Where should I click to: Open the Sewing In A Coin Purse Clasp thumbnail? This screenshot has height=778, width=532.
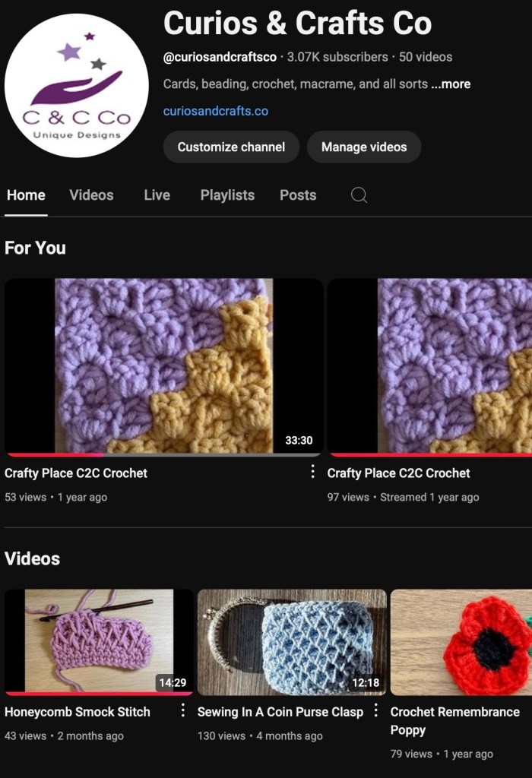292,641
